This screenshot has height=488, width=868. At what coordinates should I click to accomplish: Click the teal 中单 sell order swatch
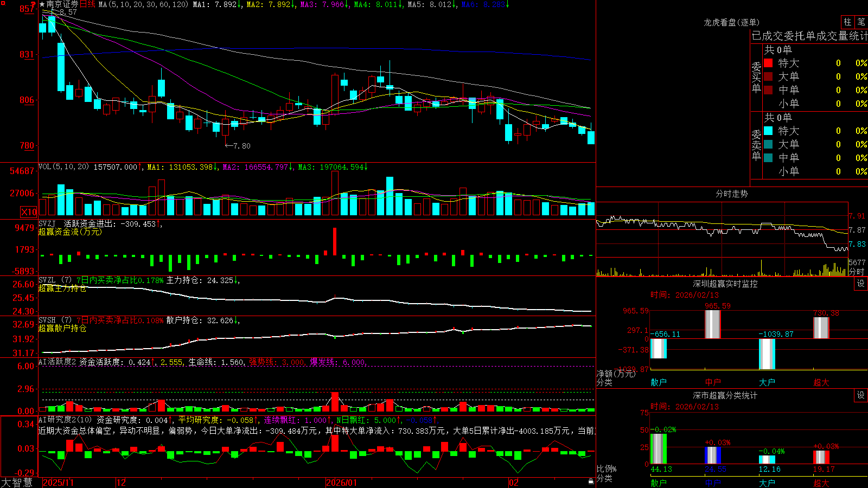(x=768, y=158)
